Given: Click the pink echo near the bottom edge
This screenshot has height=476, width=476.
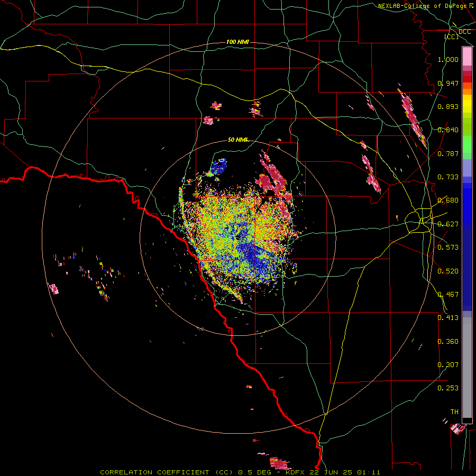Looking at the screenshot, I should 279,463.
